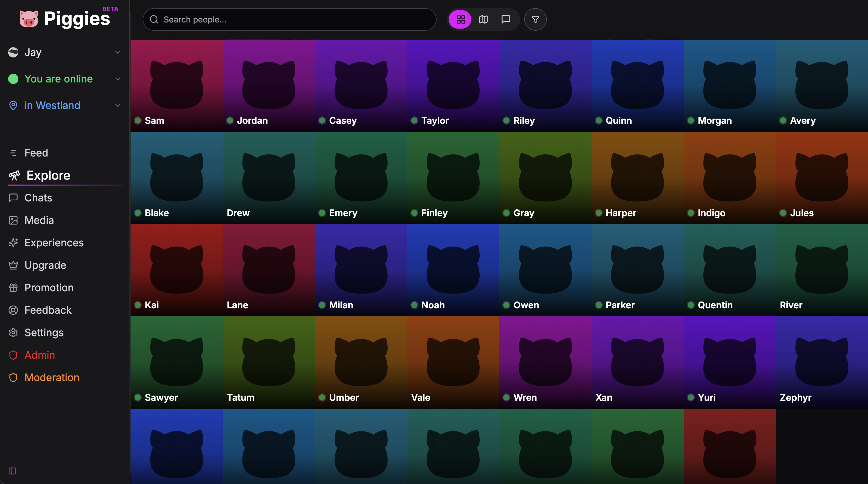
Task: Click the Promotion gift icon
Action: tap(13, 288)
